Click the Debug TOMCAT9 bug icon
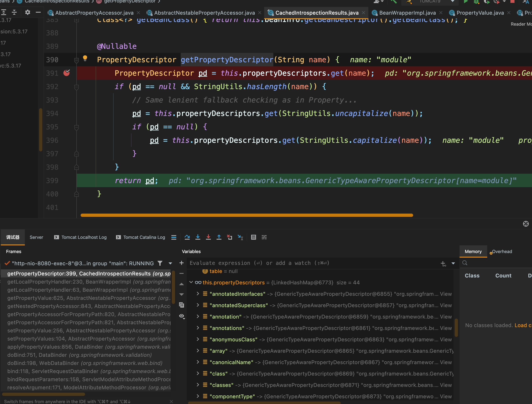The width and height of the screenshot is (532, 404). (x=476, y=2)
